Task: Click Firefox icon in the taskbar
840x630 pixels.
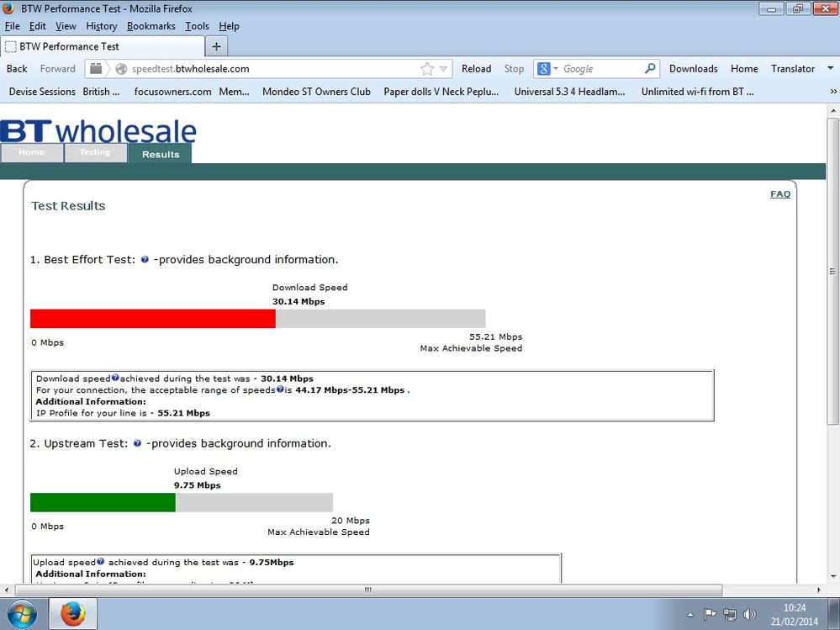Action: point(73,614)
